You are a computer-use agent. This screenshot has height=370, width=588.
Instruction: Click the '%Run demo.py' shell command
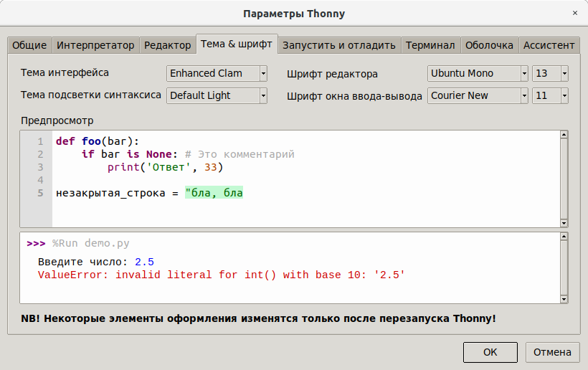click(x=91, y=243)
